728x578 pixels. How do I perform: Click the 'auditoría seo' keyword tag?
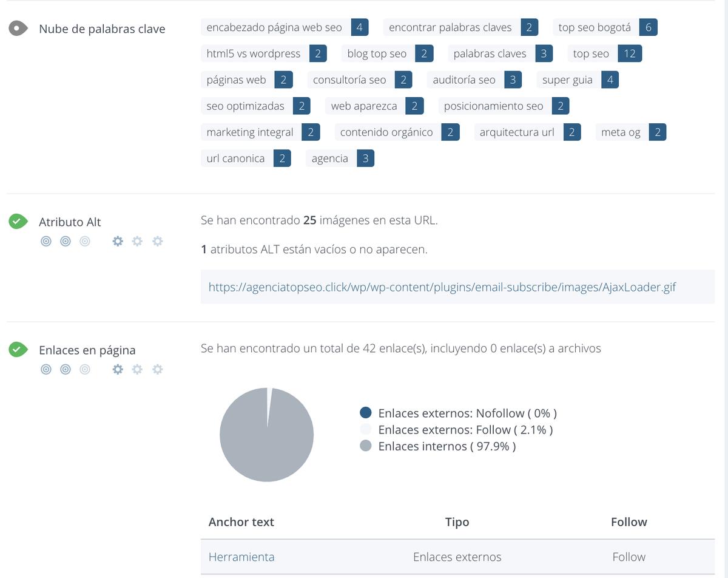tap(464, 80)
